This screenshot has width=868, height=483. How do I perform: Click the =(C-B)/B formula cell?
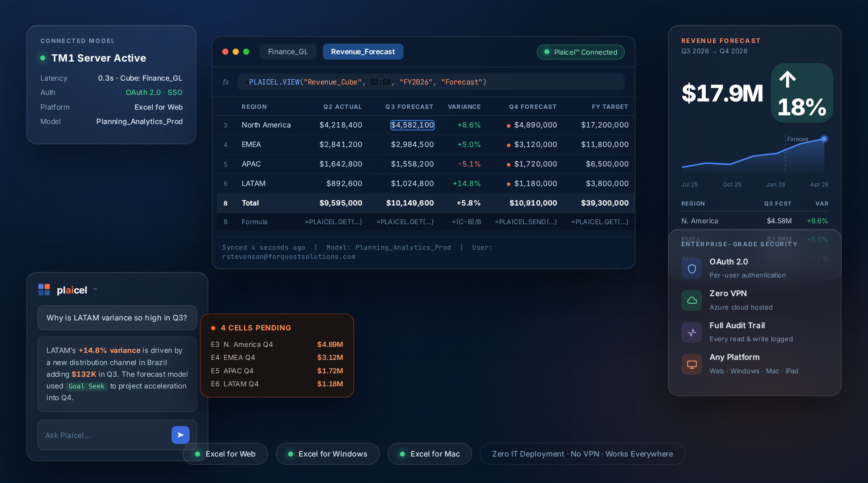(x=467, y=222)
